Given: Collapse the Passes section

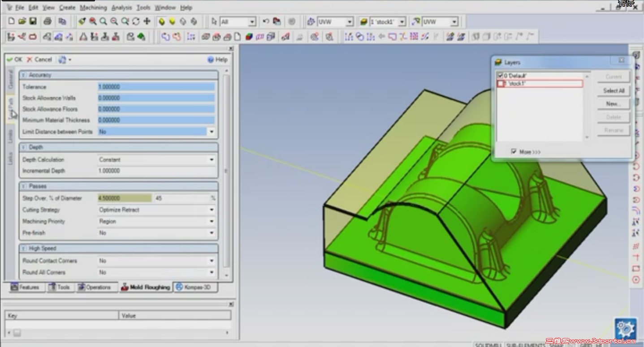Looking at the screenshot, I should coord(24,186).
